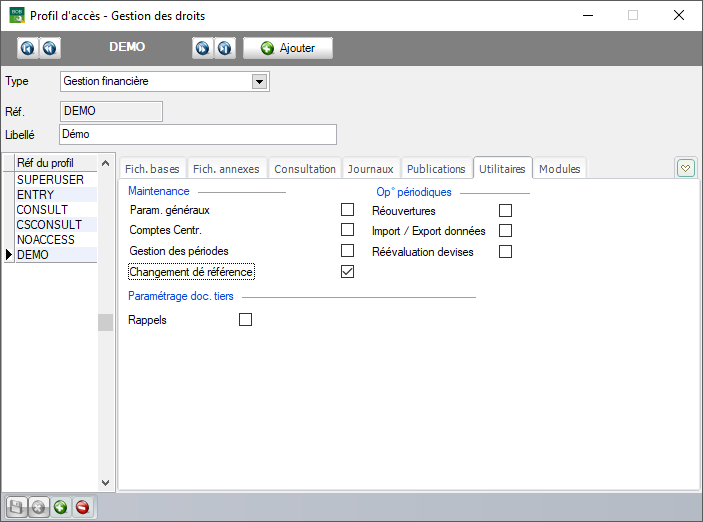Click the profile list scroll-up arrow

[105, 163]
